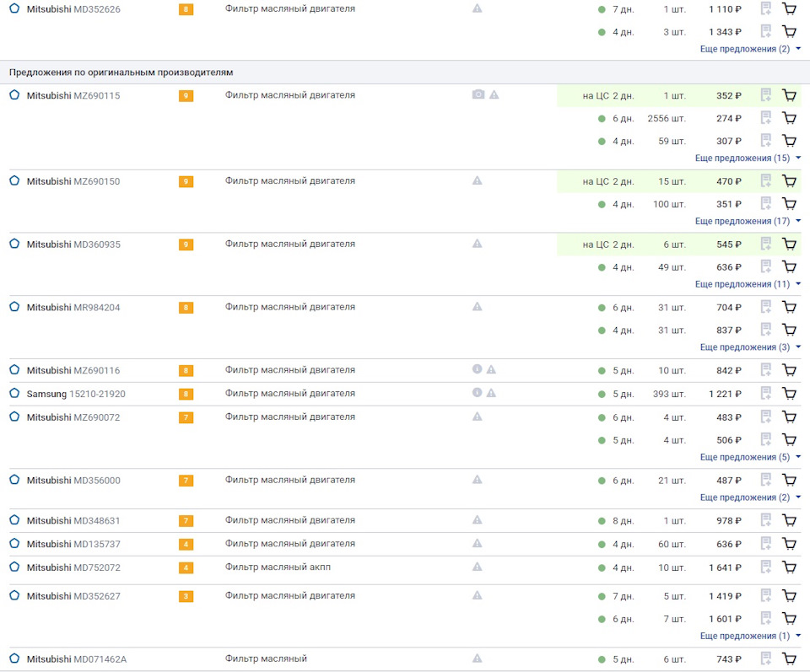
Task: Click the '393 шт.' quantity for Samsung
Action: click(669, 394)
